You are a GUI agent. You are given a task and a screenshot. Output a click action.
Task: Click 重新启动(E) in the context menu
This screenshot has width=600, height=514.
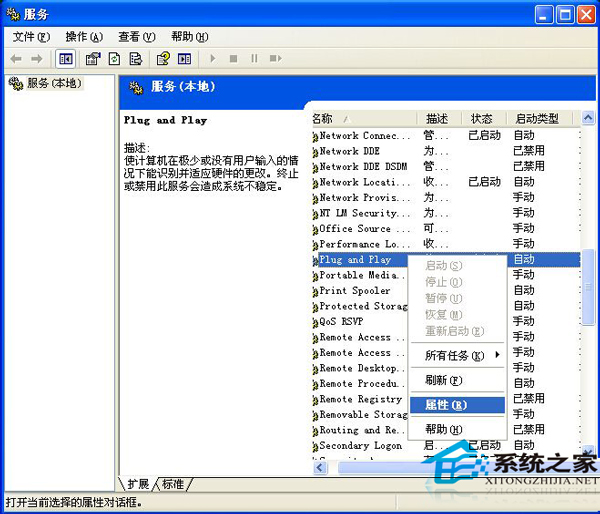pos(457,331)
